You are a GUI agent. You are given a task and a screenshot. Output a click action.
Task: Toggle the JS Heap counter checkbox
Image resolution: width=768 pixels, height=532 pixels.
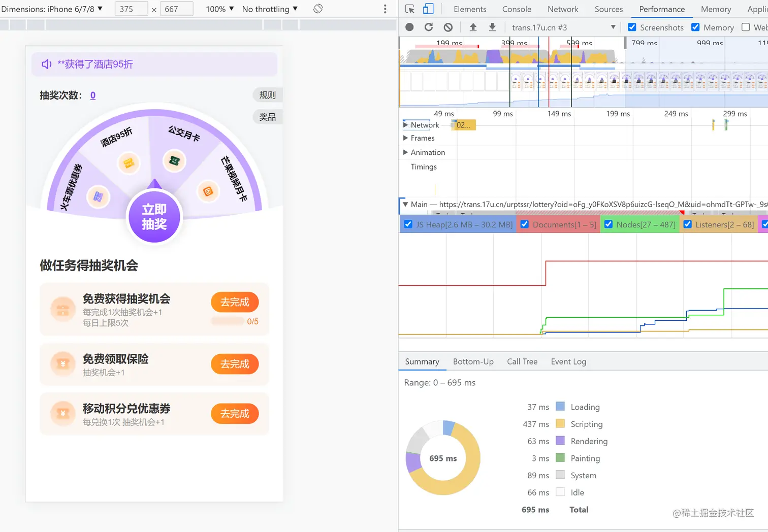pos(408,224)
